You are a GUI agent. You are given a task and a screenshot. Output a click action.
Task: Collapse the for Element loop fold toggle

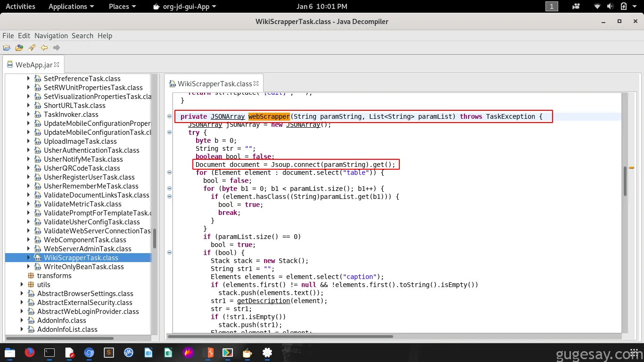[170, 173]
